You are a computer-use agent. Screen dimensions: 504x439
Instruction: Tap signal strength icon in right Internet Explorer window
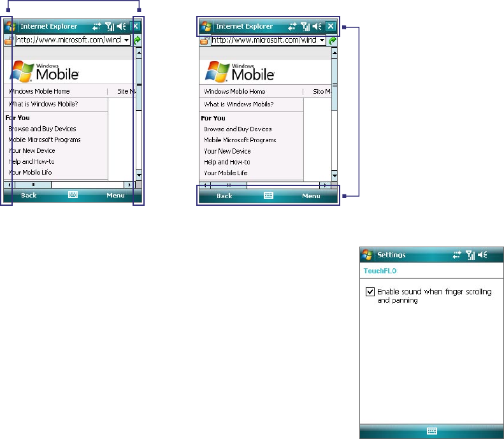(305, 26)
